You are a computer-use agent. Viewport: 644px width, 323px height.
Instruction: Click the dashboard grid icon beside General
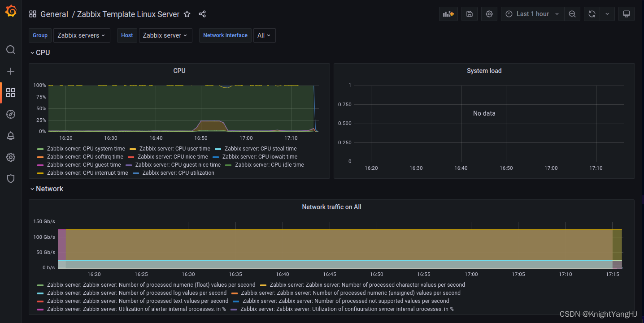pyautogui.click(x=33, y=14)
